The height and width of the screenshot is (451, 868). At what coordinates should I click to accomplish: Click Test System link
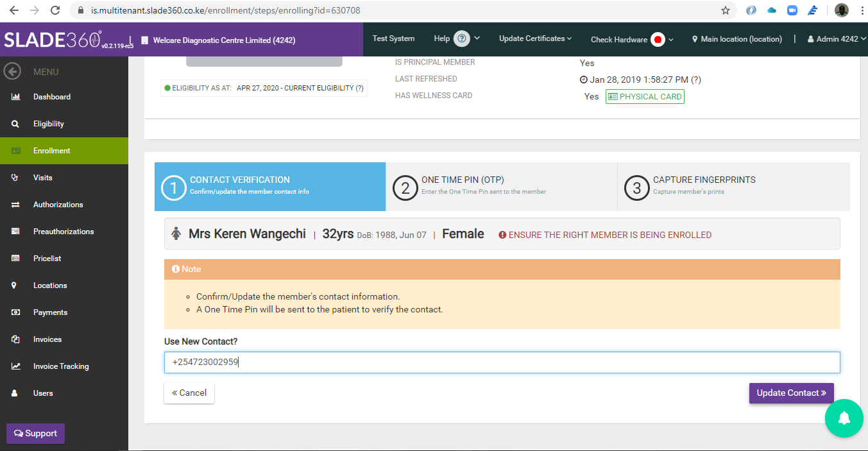coord(393,38)
